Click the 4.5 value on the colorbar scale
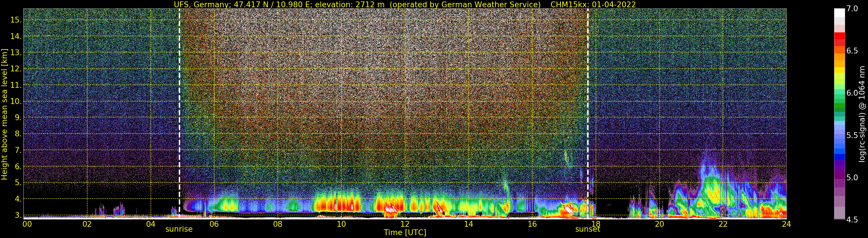 [x=852, y=220]
